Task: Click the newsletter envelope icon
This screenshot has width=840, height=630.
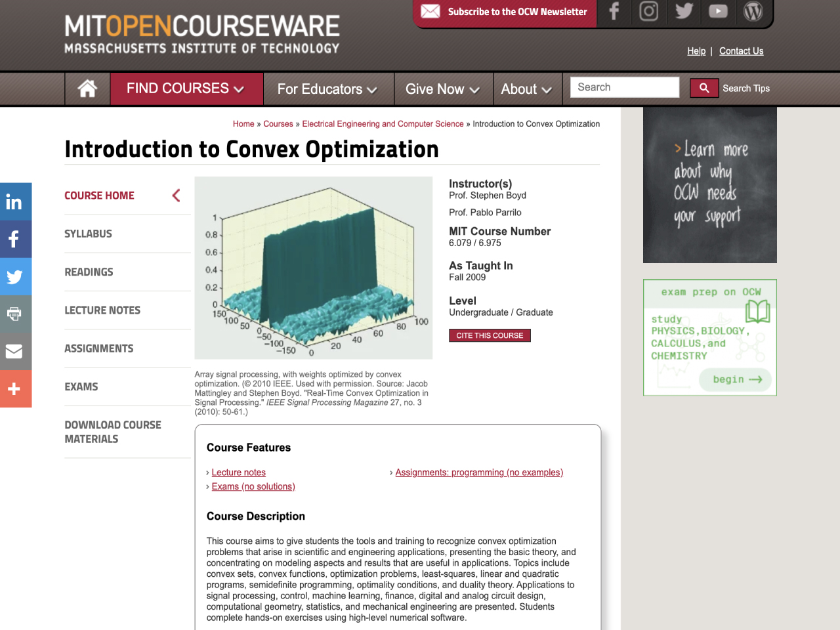Action: 430,11
